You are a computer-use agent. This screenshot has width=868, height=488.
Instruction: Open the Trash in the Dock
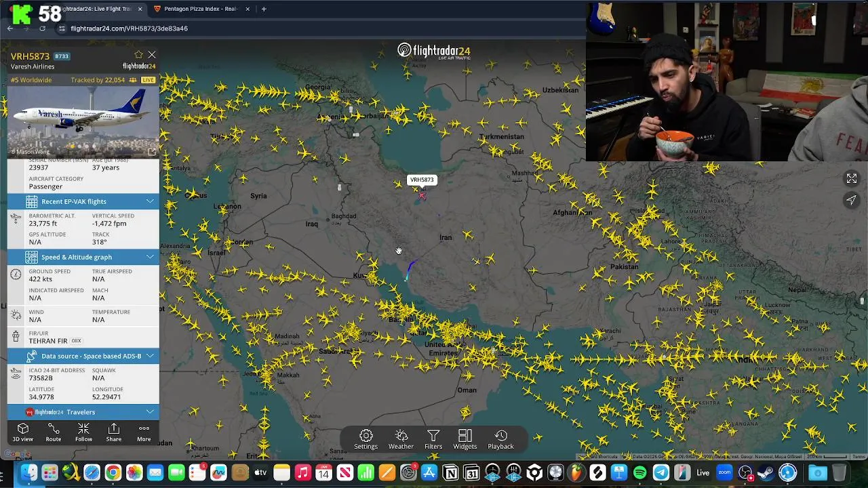coord(839,472)
